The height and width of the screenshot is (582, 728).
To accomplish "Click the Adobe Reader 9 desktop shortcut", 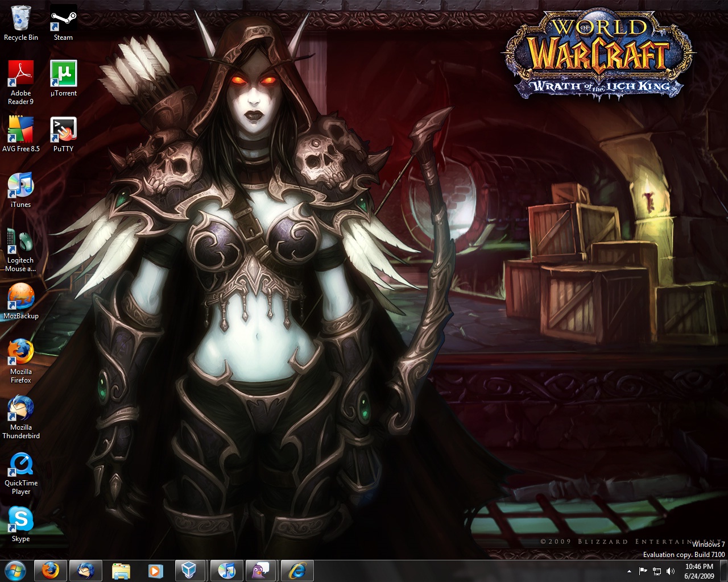I will tap(21, 83).
